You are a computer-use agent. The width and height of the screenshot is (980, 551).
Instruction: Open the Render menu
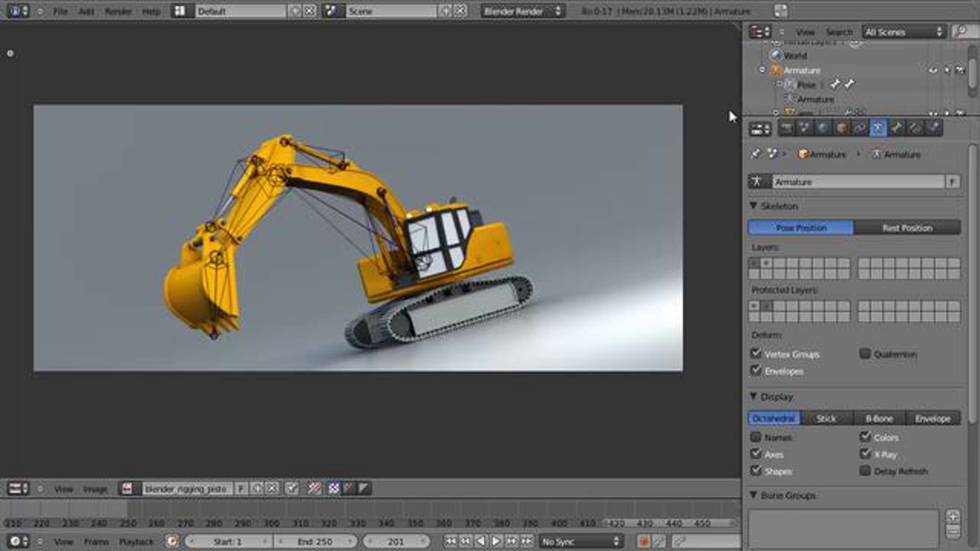tap(118, 11)
